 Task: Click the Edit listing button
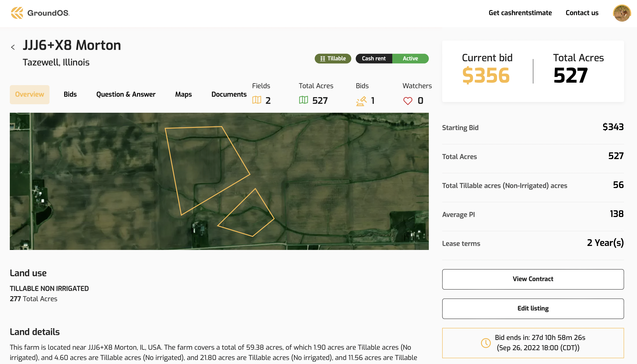[x=533, y=309]
